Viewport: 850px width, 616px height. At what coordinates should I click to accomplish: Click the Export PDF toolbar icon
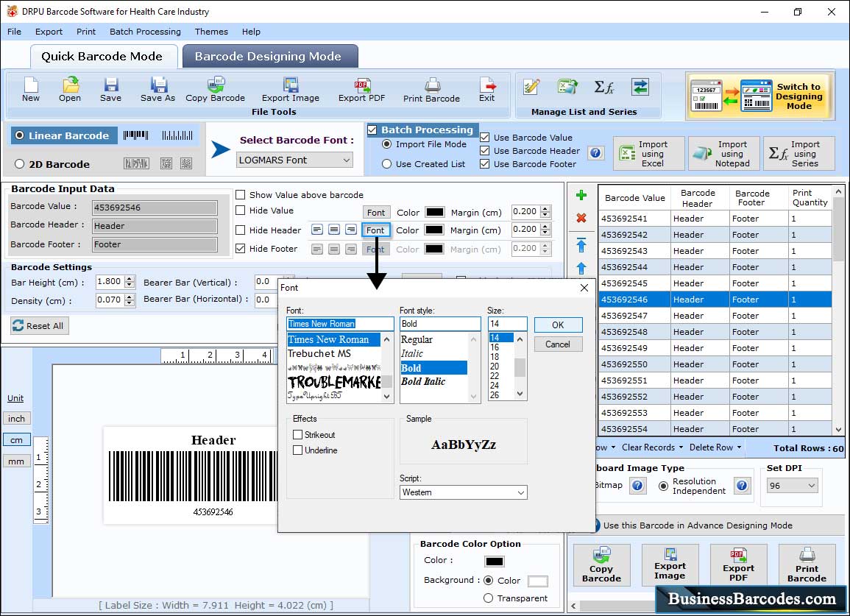(x=361, y=90)
